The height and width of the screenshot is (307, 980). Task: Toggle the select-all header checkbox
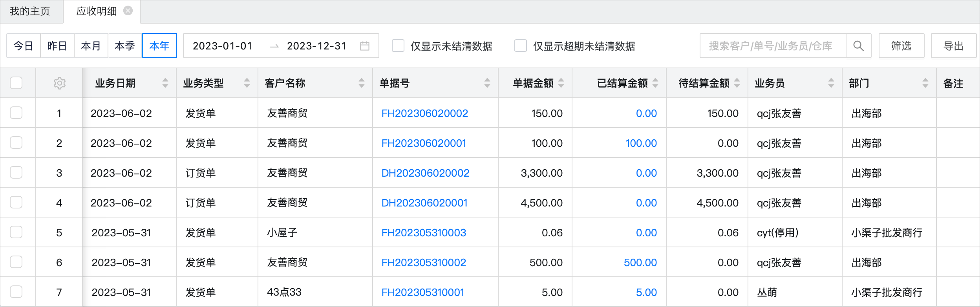coord(16,83)
